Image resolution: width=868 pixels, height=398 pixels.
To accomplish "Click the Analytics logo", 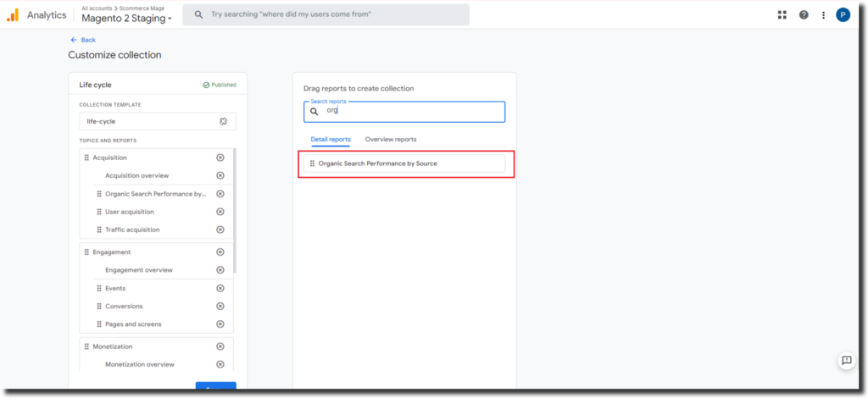I will pos(13,14).
